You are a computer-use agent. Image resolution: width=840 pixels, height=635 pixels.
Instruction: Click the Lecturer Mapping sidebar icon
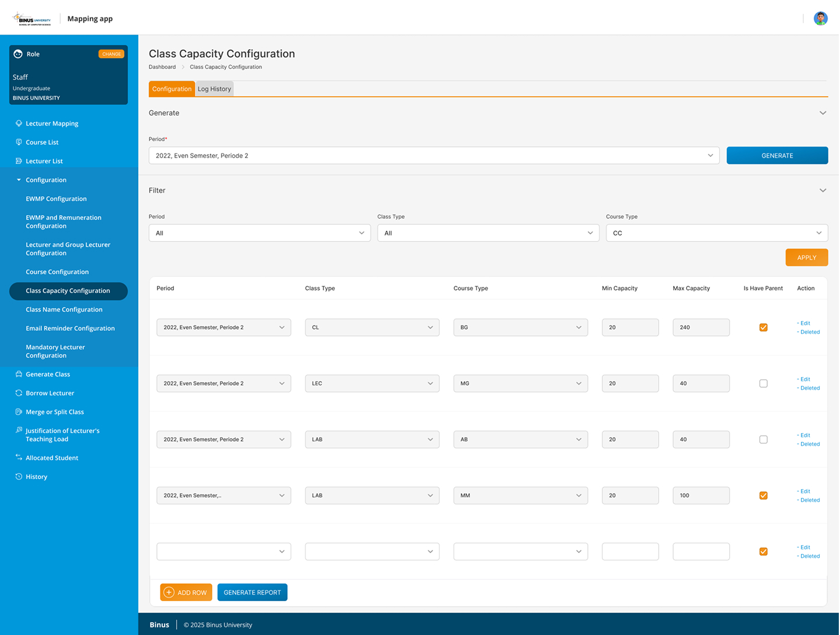[x=19, y=123]
